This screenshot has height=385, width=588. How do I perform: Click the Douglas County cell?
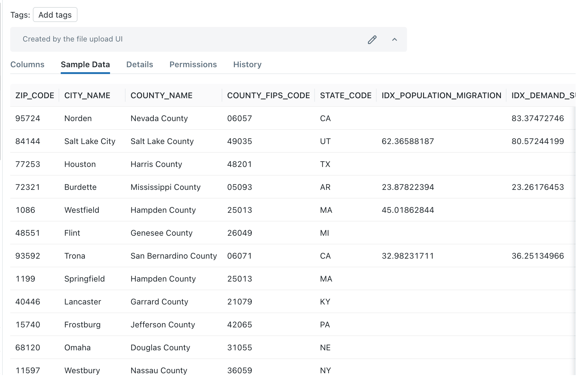pyautogui.click(x=160, y=348)
